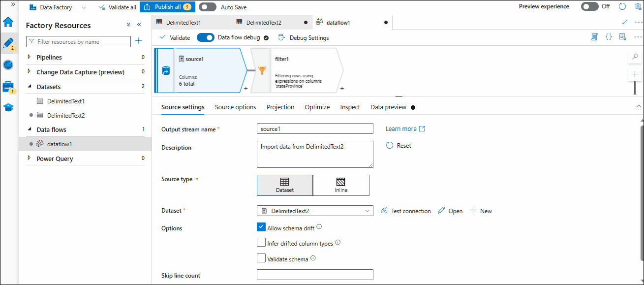Open the Home page from the left sidebar
This screenshot has height=285, width=644.
[x=8, y=22]
